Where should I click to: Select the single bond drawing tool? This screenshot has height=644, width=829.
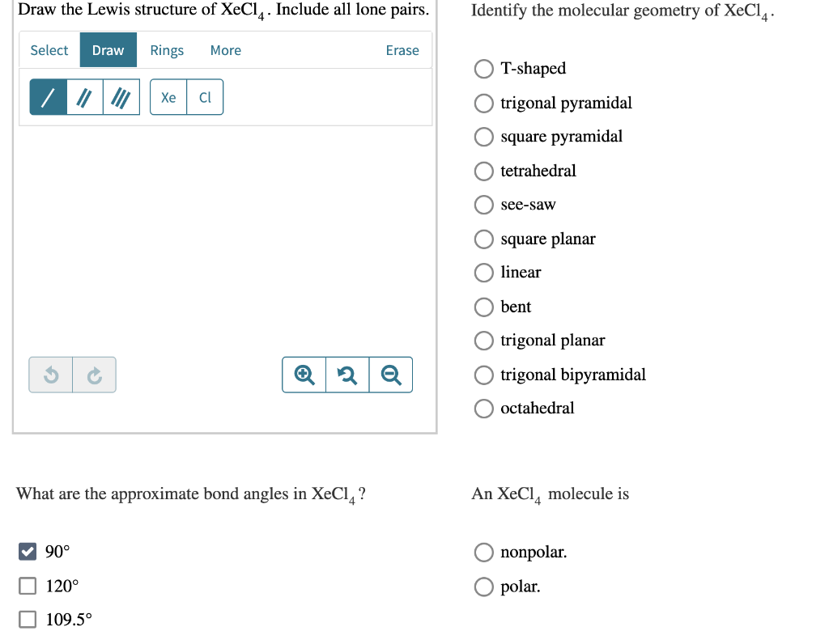[46, 97]
